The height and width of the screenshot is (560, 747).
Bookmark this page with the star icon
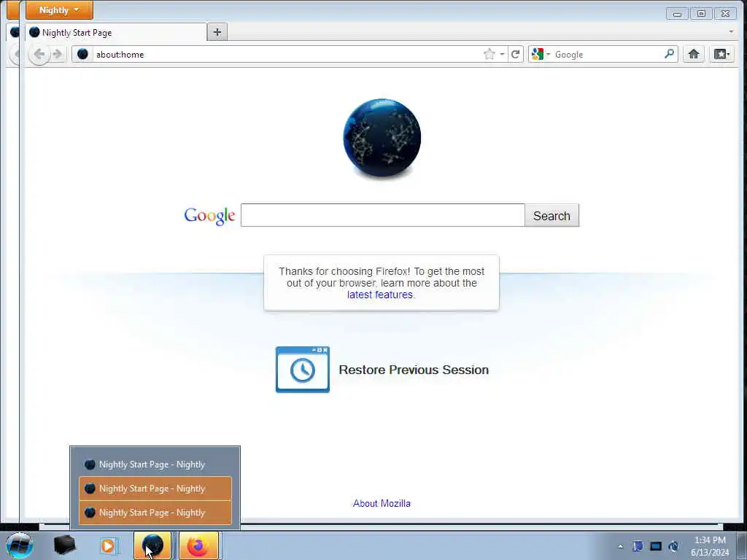point(489,54)
